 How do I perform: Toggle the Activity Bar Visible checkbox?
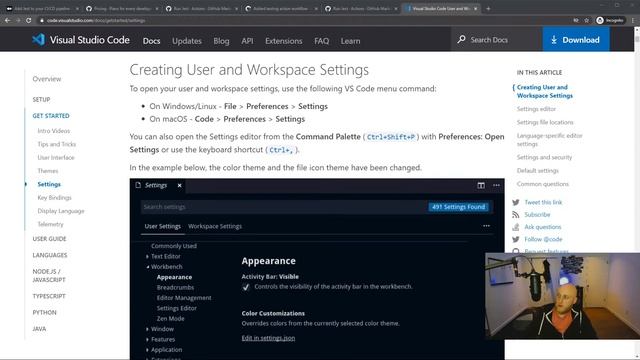click(x=246, y=287)
